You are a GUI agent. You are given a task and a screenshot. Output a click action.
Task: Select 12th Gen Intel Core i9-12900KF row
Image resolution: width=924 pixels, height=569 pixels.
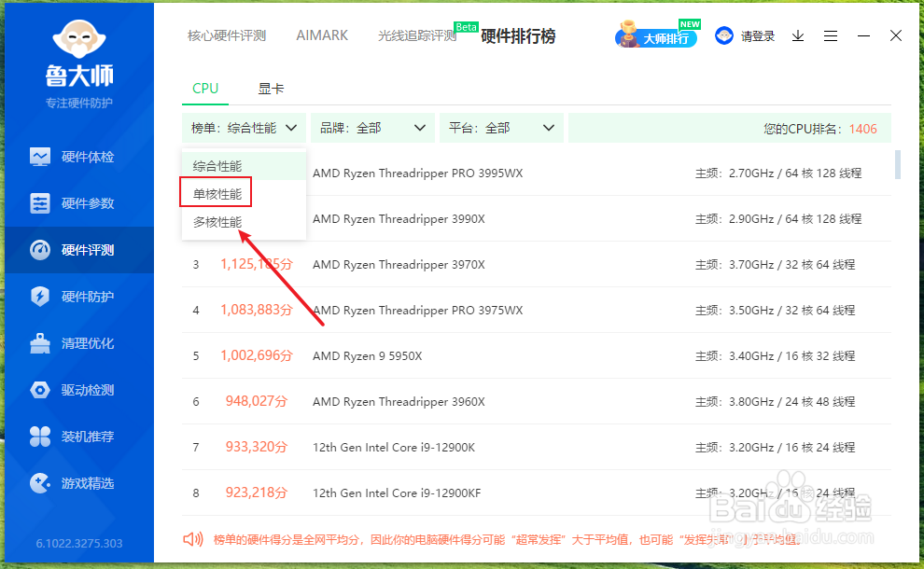click(x=537, y=493)
